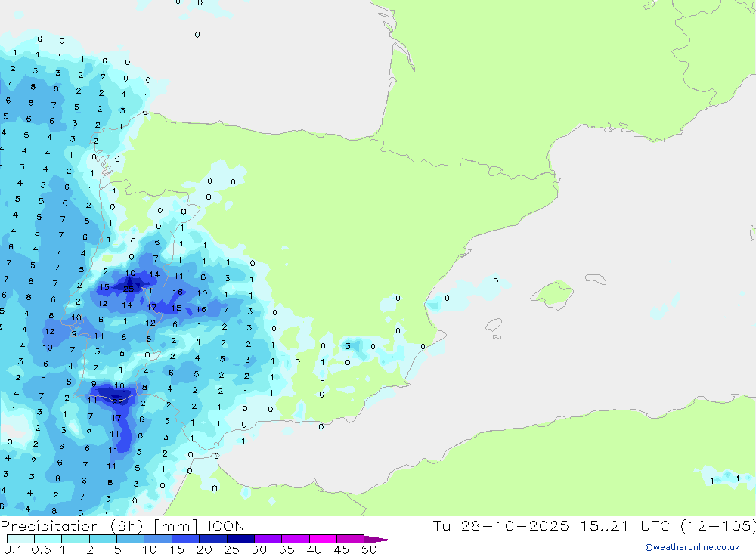Click the legend scale label '0.5'
Screen dimensions: 756x554
click(41, 549)
